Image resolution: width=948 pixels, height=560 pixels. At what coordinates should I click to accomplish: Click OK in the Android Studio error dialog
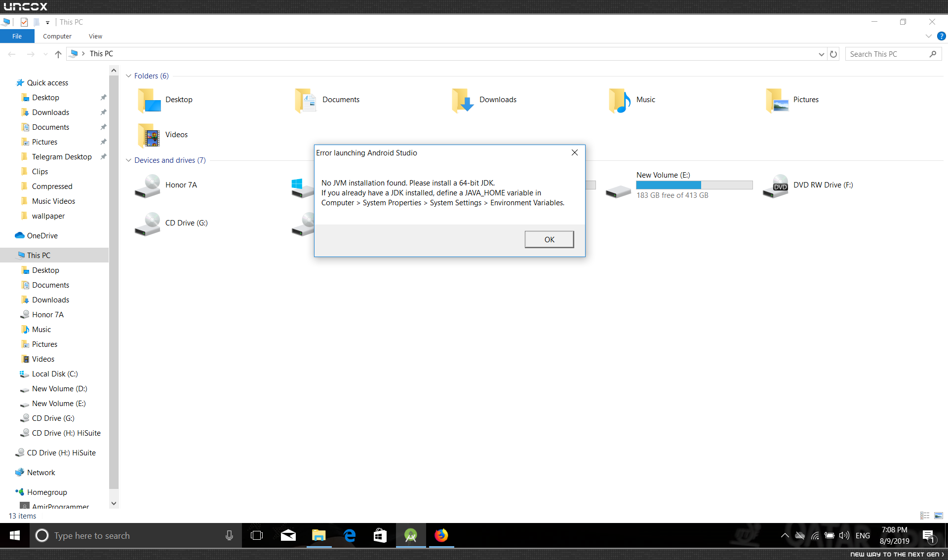click(549, 239)
